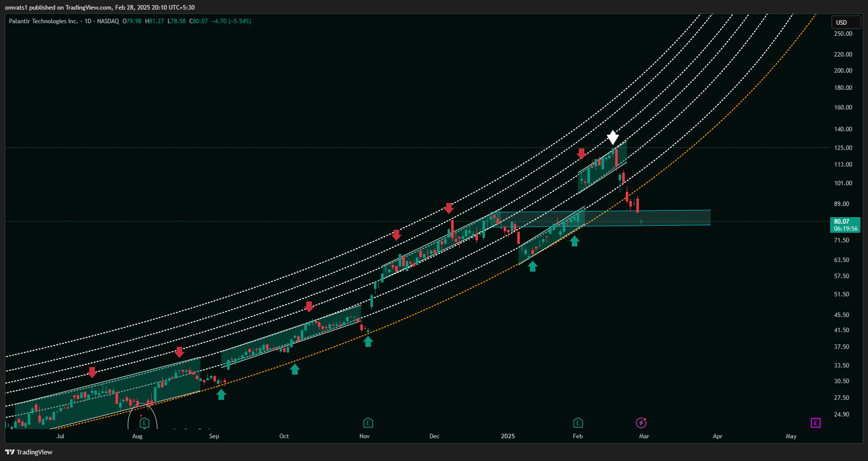Click the 250.00 price axis label
This screenshot has width=868, height=461.
pyautogui.click(x=843, y=34)
